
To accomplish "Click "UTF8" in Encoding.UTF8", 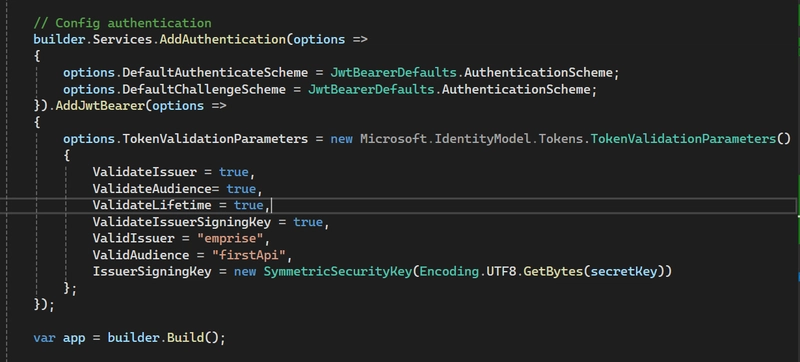I will (x=501, y=271).
